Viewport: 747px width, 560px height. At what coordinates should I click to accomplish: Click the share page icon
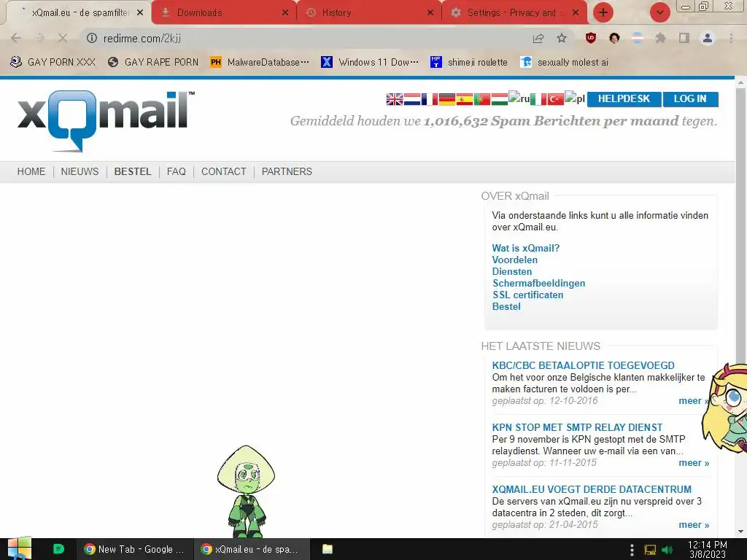click(x=538, y=38)
